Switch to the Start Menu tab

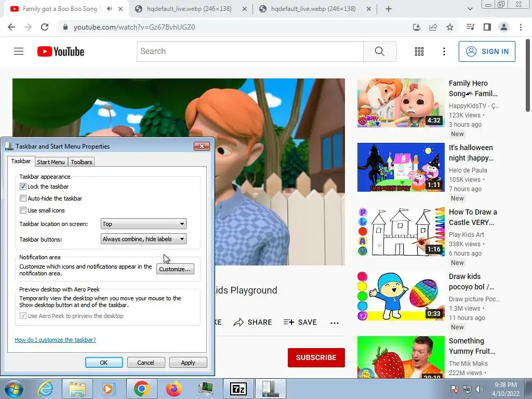tap(51, 162)
